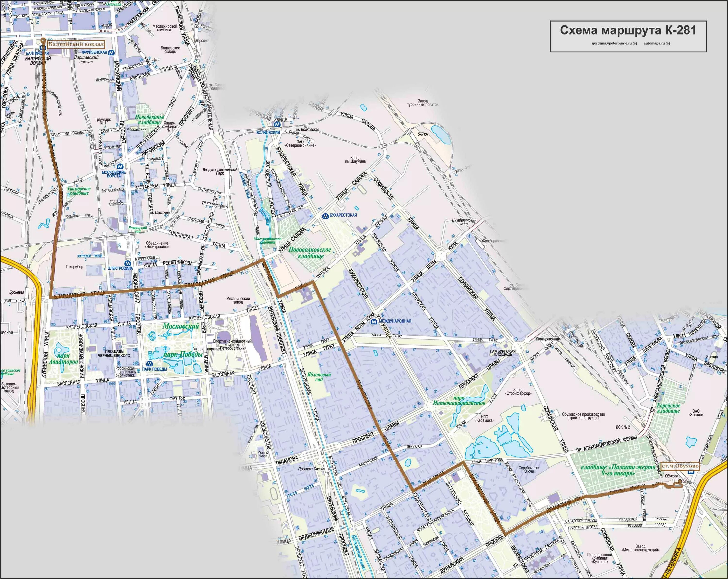
Task: Click the Площадь Чернышевского label
Action: 114,353
